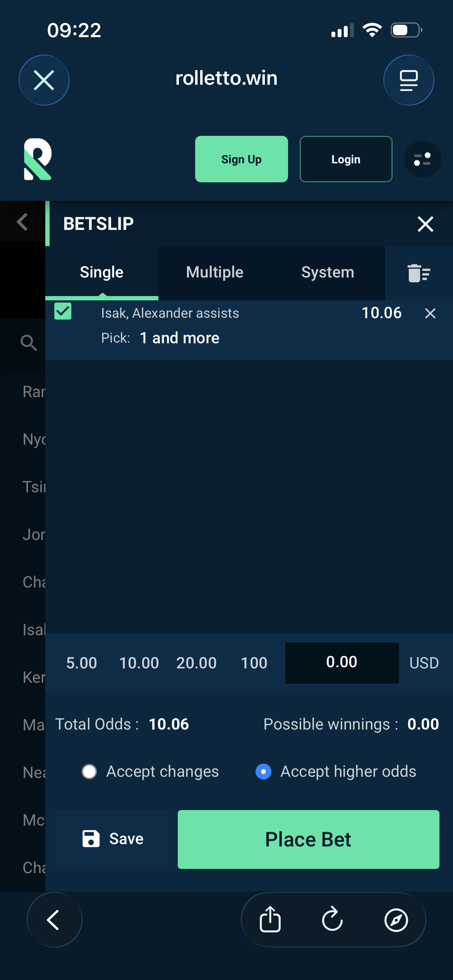Tap the Rolletto R logo

(38, 159)
